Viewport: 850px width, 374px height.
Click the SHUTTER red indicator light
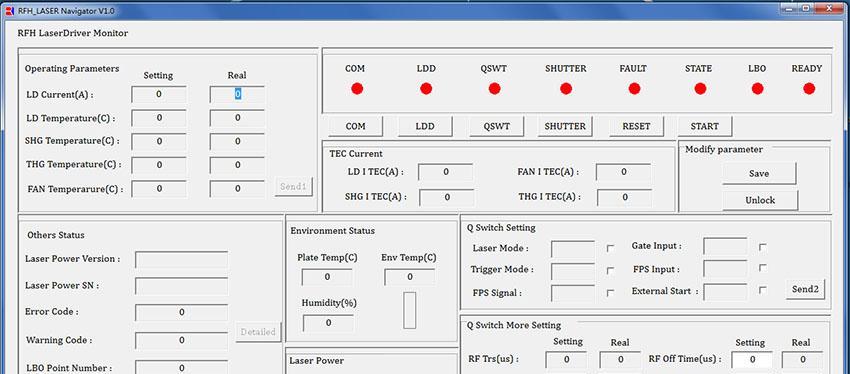[566, 88]
